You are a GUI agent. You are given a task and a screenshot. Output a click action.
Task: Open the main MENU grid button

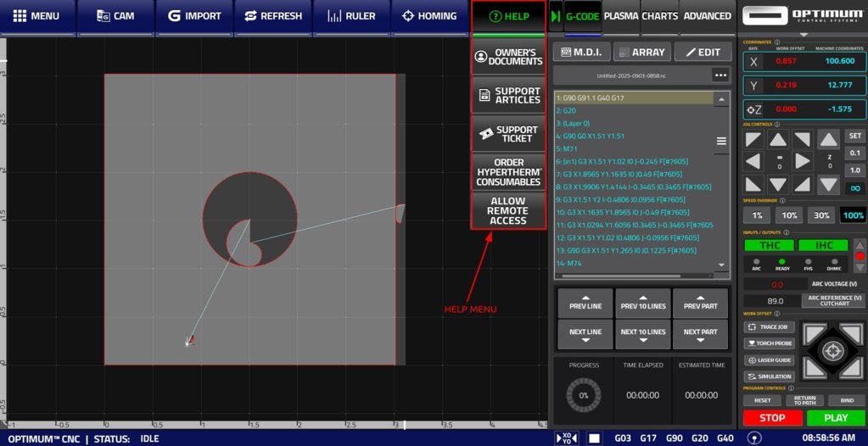pos(36,16)
